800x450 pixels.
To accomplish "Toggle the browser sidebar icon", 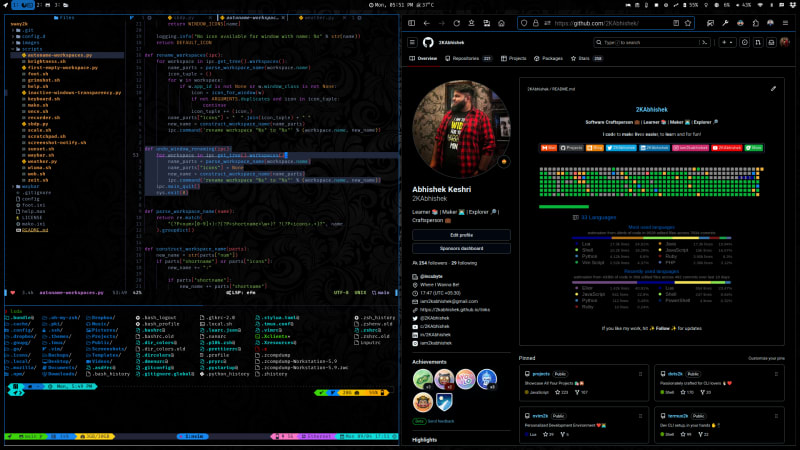I will tap(412, 23).
